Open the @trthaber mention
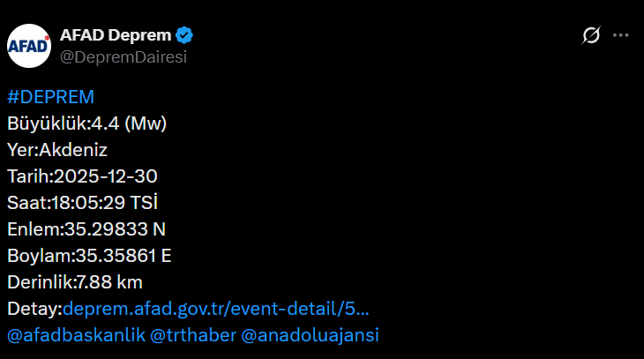The image size is (644, 359). tap(190, 335)
